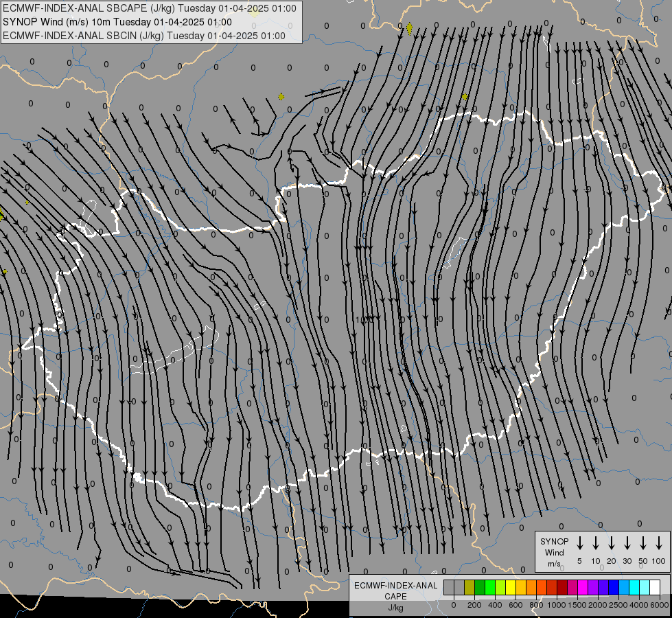This screenshot has width=672, height=618.
Task: Pick the yellow-green CAPE legend swatch
Action: (500, 587)
